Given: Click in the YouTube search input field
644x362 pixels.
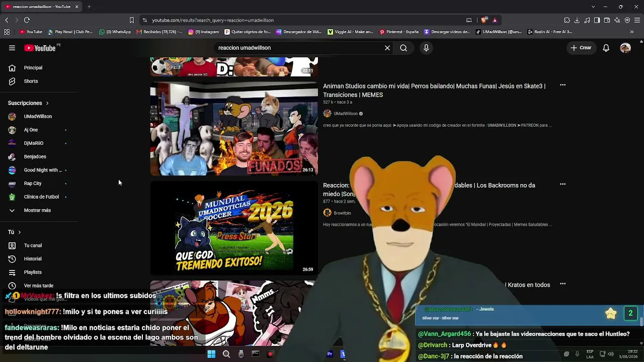Looking at the screenshot, I should tap(299, 48).
